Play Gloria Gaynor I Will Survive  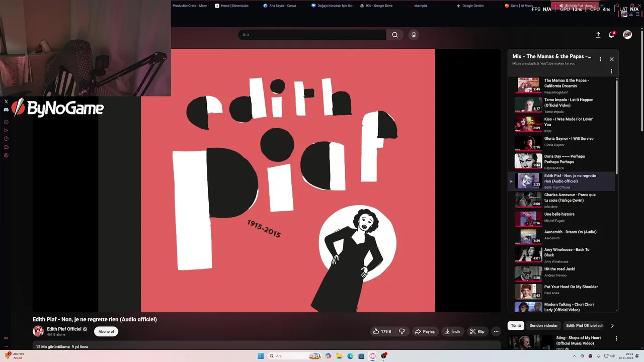tap(561, 143)
